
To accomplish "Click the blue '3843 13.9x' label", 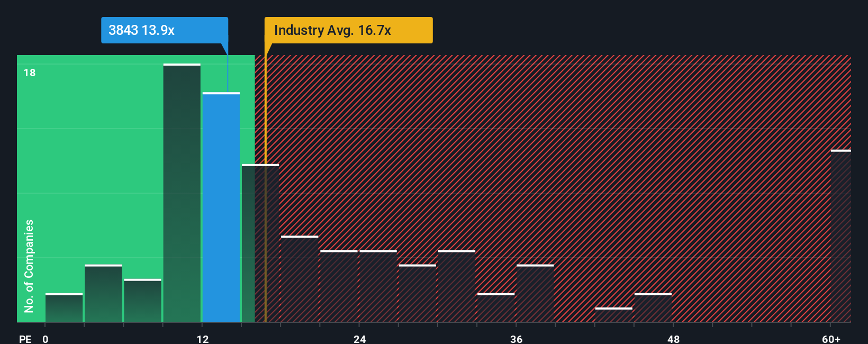I will pos(165,30).
